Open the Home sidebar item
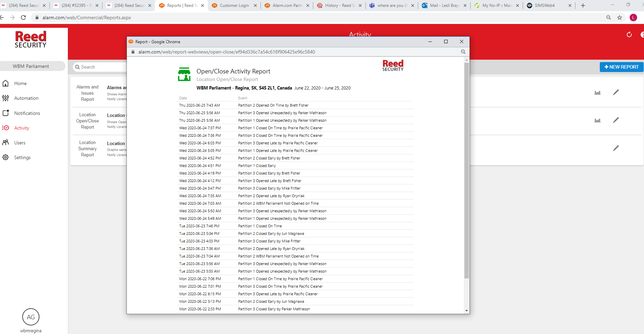This screenshot has width=644, height=334. coord(20,83)
